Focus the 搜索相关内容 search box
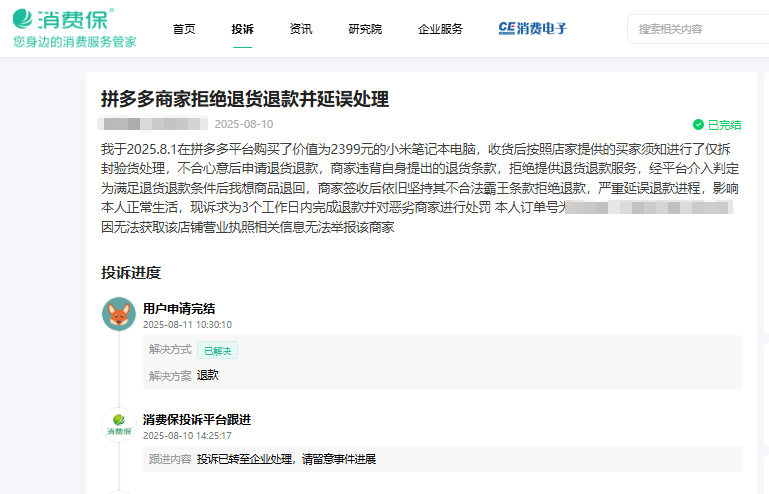Viewport: 769px width, 494px height. 698,29
